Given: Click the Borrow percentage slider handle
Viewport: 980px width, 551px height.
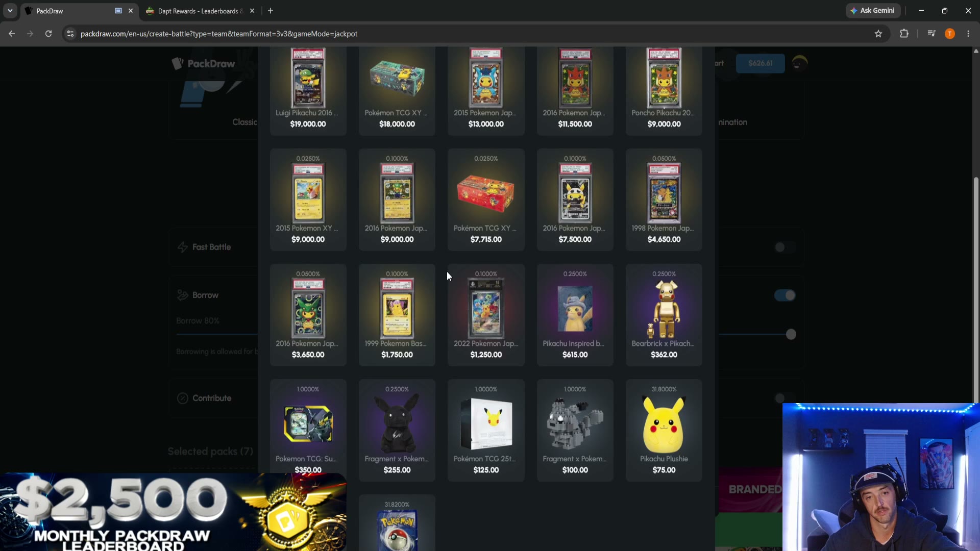Looking at the screenshot, I should [x=791, y=335].
